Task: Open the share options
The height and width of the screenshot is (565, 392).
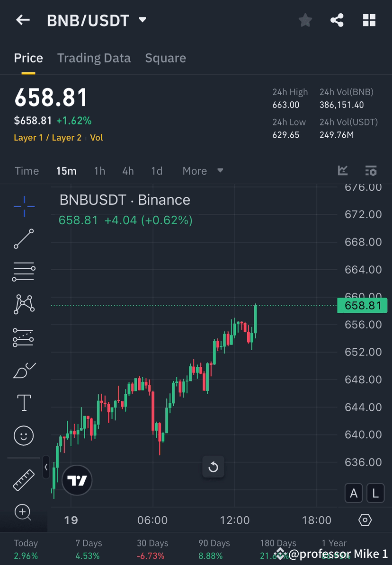Action: (x=337, y=20)
